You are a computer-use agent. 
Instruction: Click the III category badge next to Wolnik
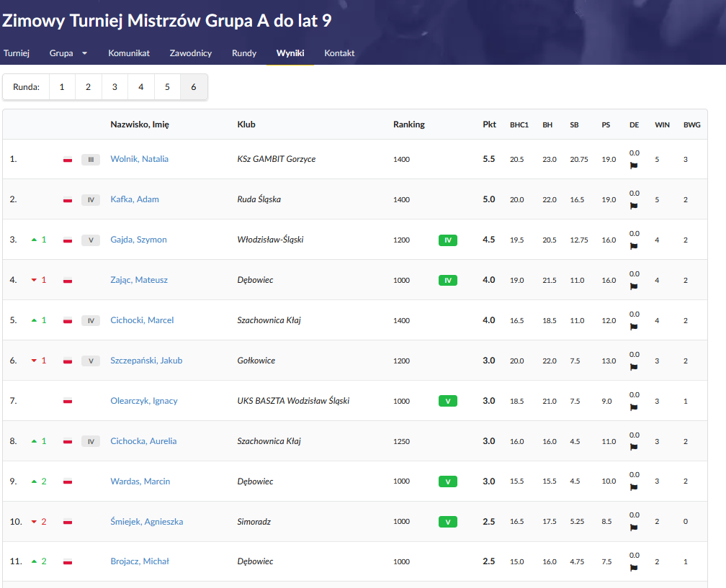tap(91, 159)
